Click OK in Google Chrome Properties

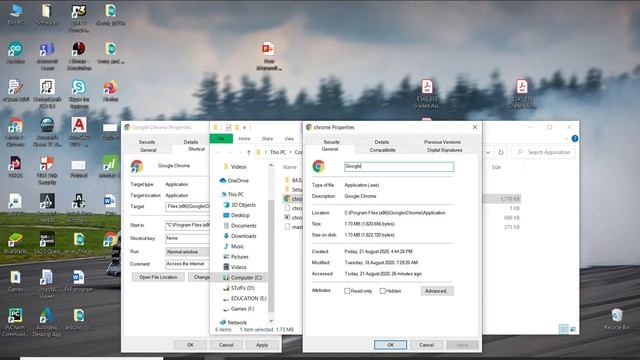190,345
